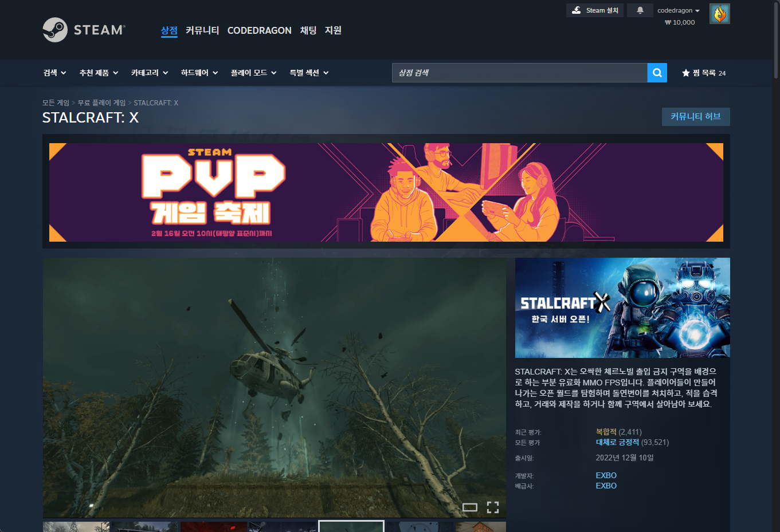This screenshot has height=532, width=780.
Task: Expand the 특별 섹션 dropdown
Action: 309,73
